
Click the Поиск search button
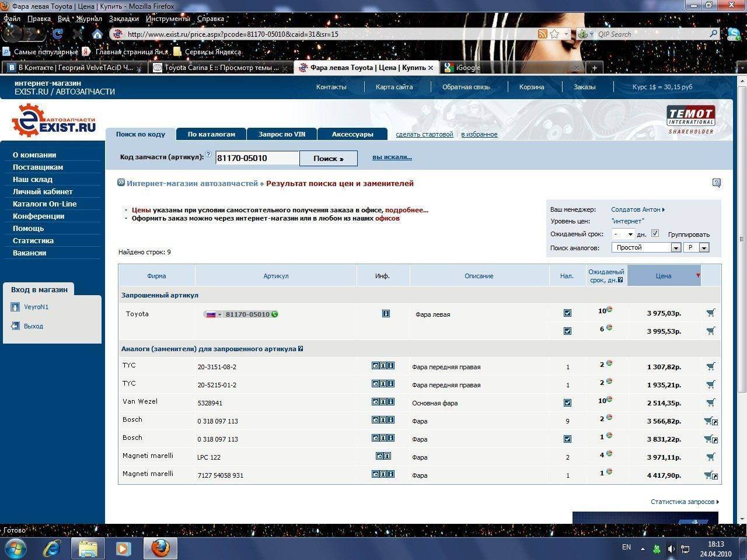point(328,158)
